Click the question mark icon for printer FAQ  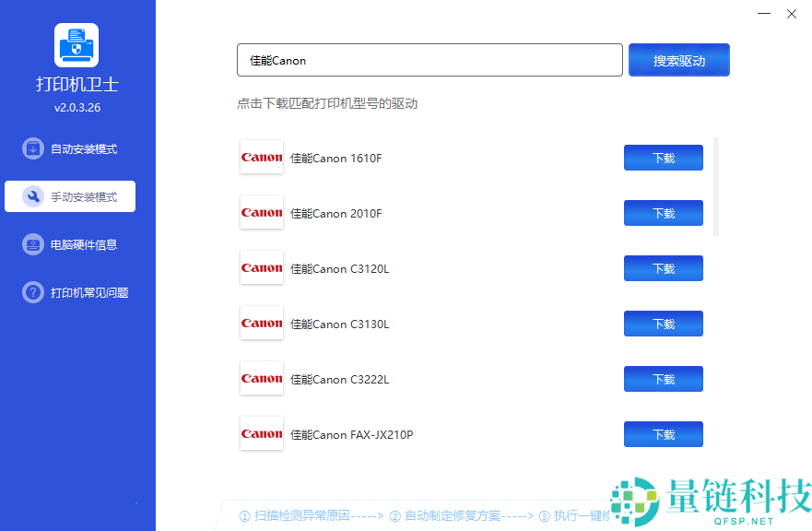pyautogui.click(x=33, y=292)
